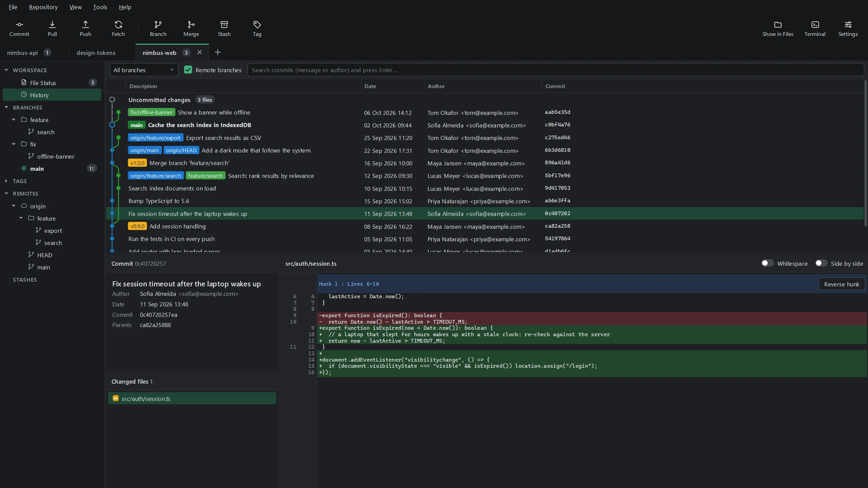Open the All branches dropdown
The width and height of the screenshot is (868, 488).
pos(144,70)
